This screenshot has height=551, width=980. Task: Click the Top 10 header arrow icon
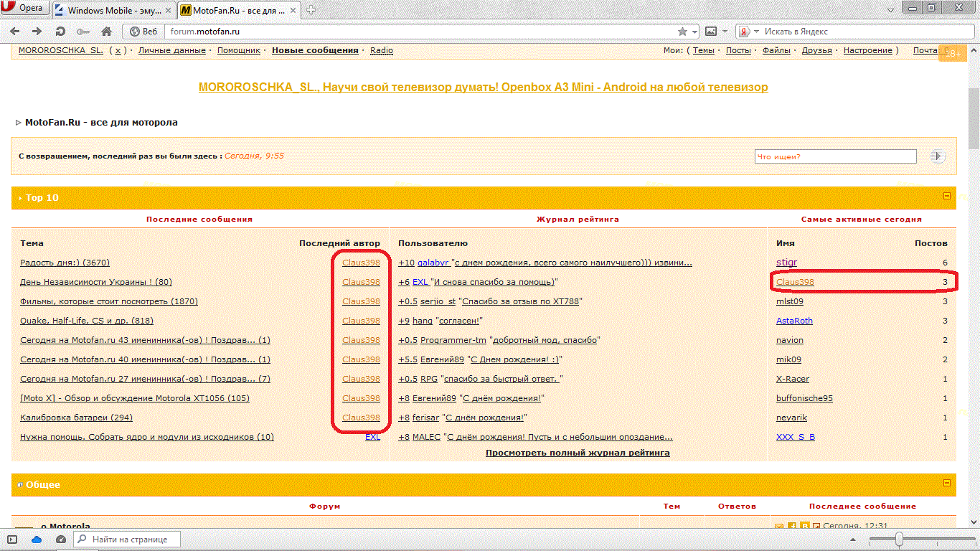[20, 198]
